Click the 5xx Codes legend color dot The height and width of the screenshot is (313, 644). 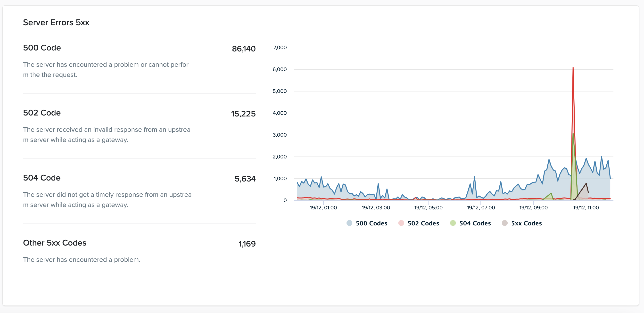504,223
